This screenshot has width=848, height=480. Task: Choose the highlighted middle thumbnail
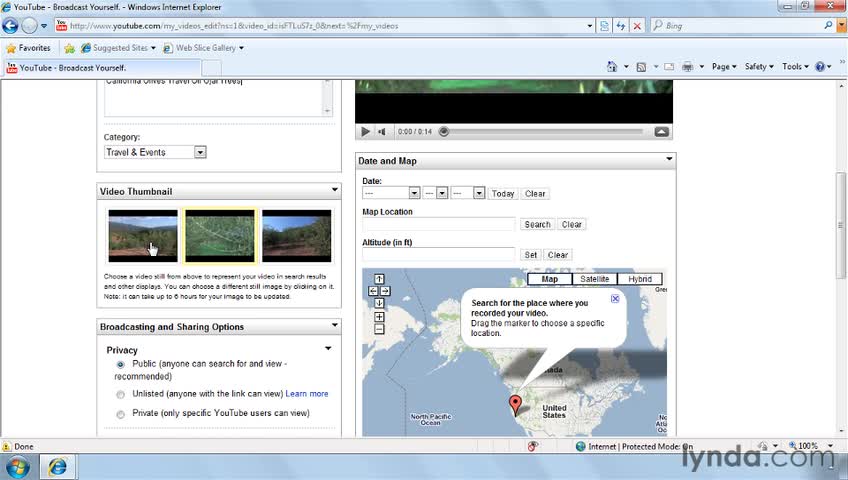(220, 236)
